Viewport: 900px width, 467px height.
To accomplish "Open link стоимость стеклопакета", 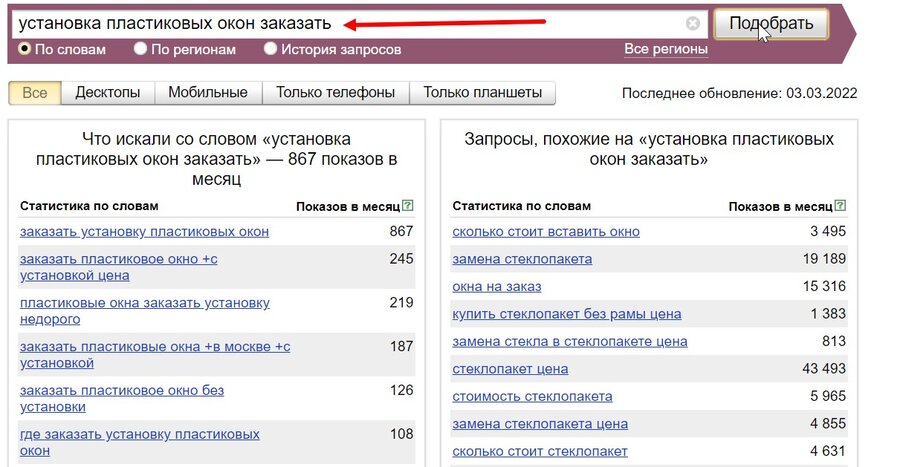I will [x=532, y=396].
